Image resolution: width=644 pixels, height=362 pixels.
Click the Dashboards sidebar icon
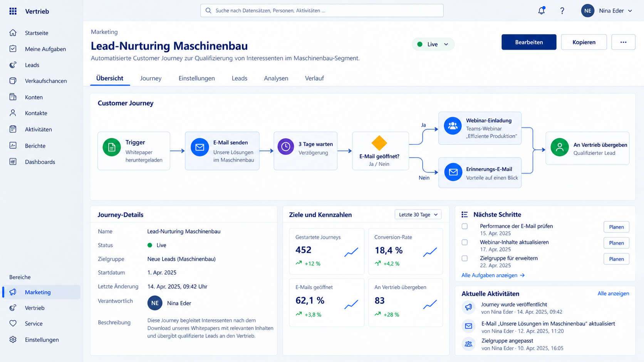[13, 162]
